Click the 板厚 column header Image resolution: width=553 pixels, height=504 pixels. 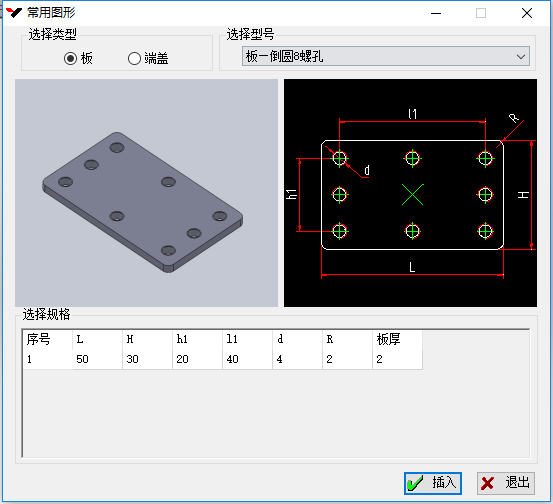tap(388, 339)
